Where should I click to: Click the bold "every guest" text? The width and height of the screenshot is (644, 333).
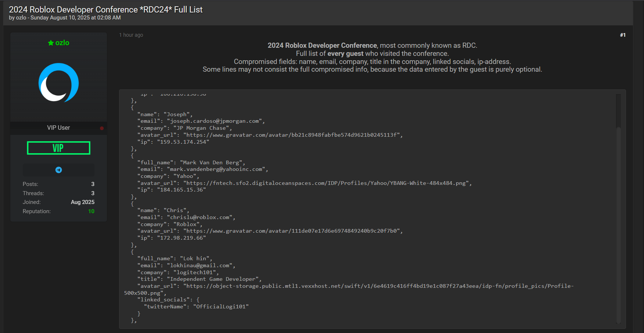(345, 54)
